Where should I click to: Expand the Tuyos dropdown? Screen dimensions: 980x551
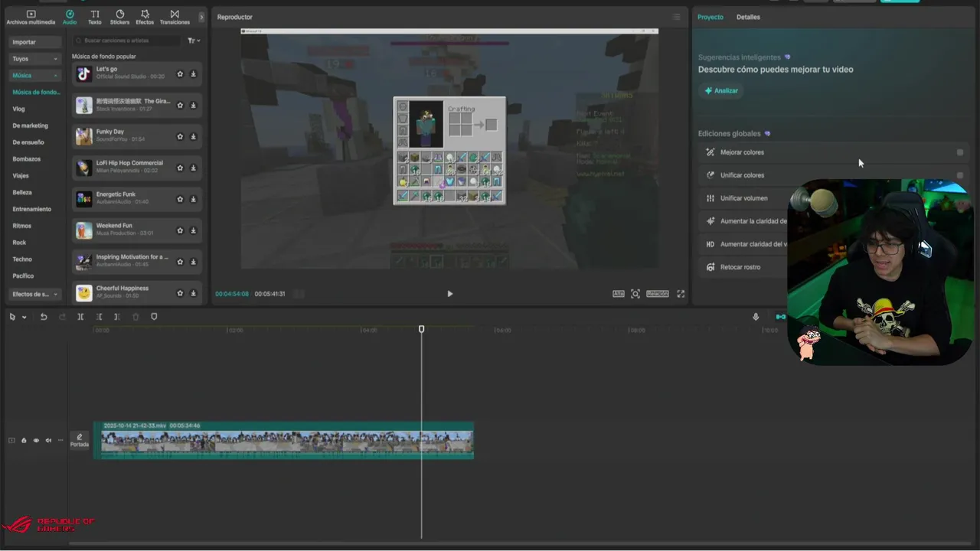(35, 59)
